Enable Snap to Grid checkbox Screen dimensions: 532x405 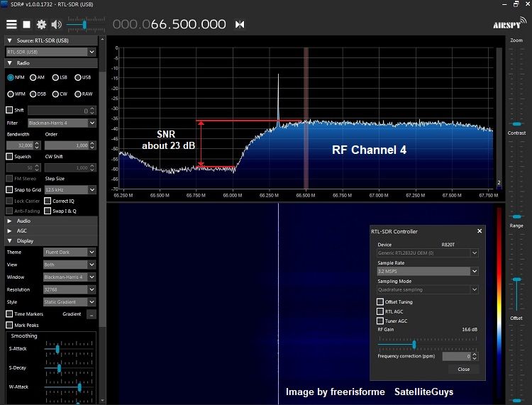10,189
